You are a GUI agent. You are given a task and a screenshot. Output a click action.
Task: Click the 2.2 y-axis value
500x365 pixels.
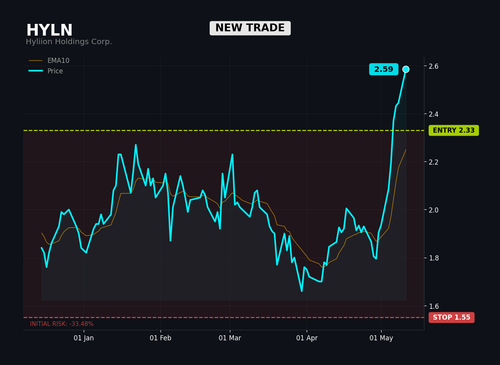point(433,162)
